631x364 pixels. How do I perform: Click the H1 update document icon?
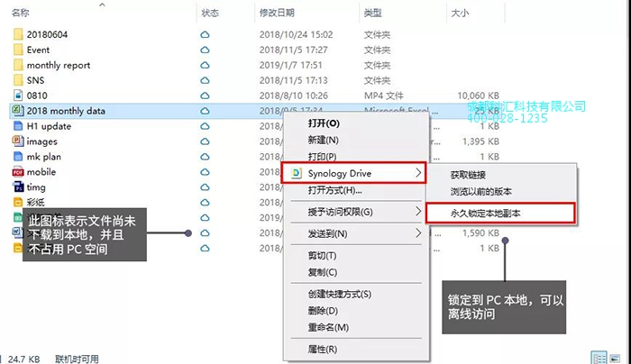[18, 126]
